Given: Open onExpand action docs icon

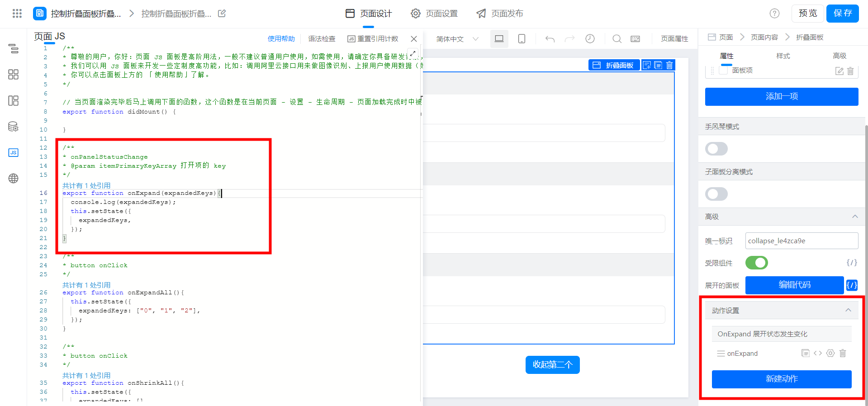Looking at the screenshot, I should [x=805, y=353].
